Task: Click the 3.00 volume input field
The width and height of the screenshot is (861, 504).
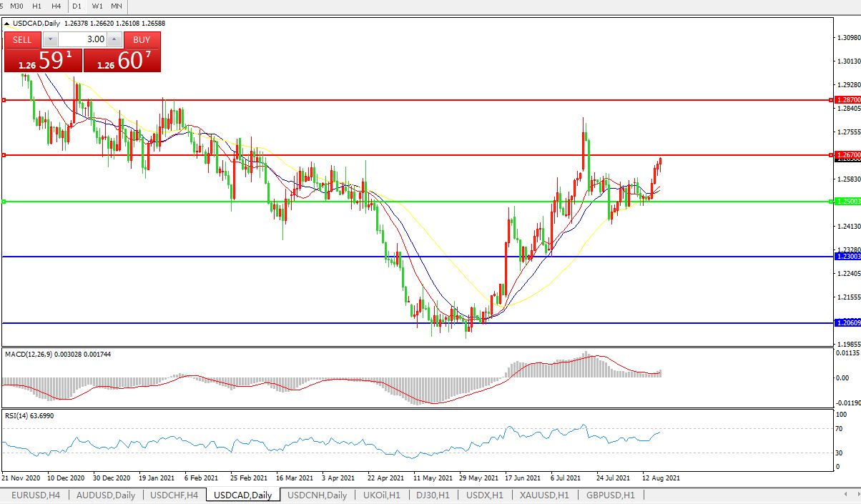Action: point(82,39)
